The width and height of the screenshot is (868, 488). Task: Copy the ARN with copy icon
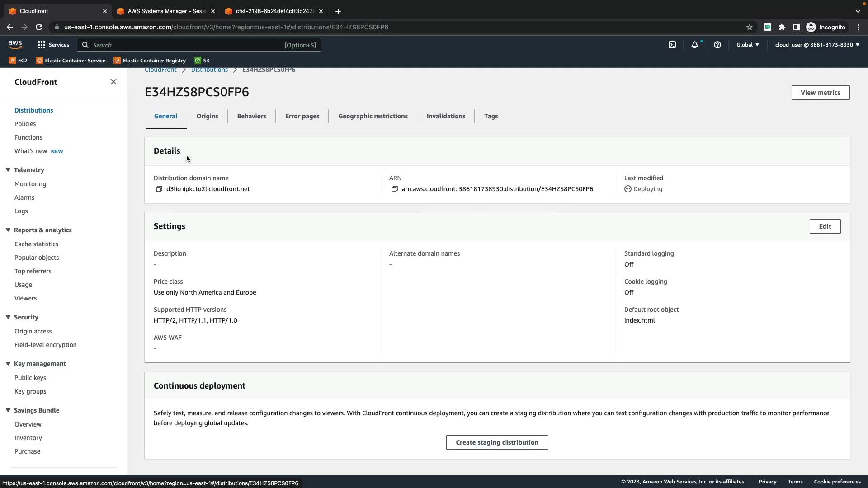coord(394,189)
